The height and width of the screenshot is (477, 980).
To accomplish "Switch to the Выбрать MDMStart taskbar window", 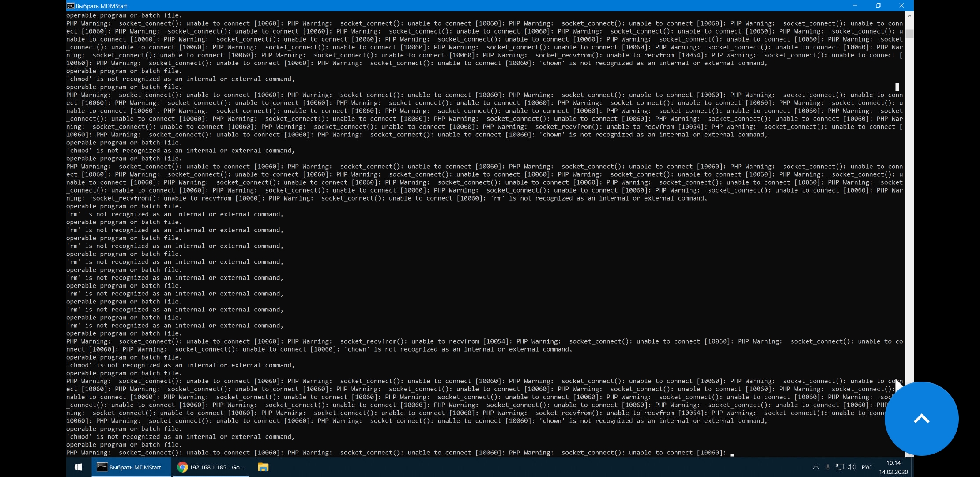I will pyautogui.click(x=130, y=467).
